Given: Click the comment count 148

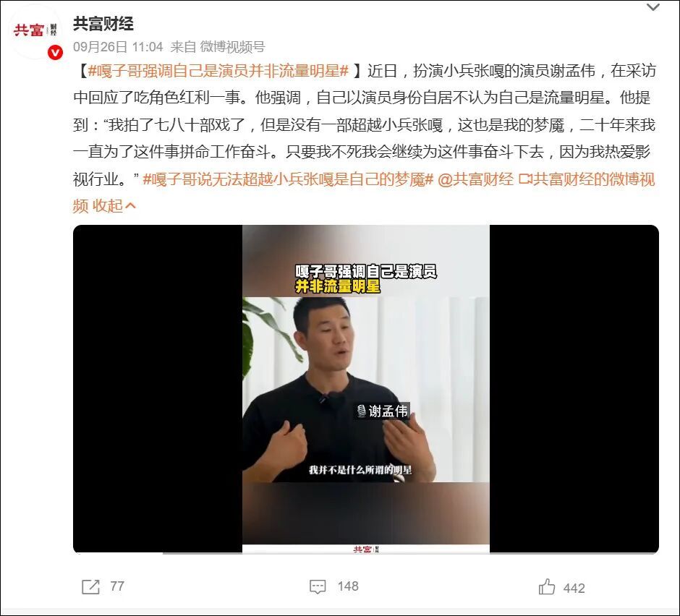Looking at the screenshot, I should (348, 586).
